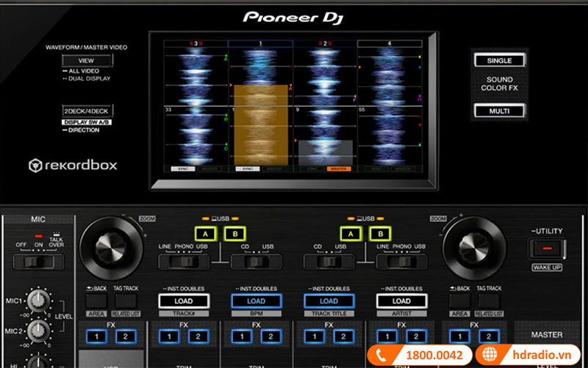
Task: Toggle the right-center CD/USB input selector switch
Action: point(323,263)
